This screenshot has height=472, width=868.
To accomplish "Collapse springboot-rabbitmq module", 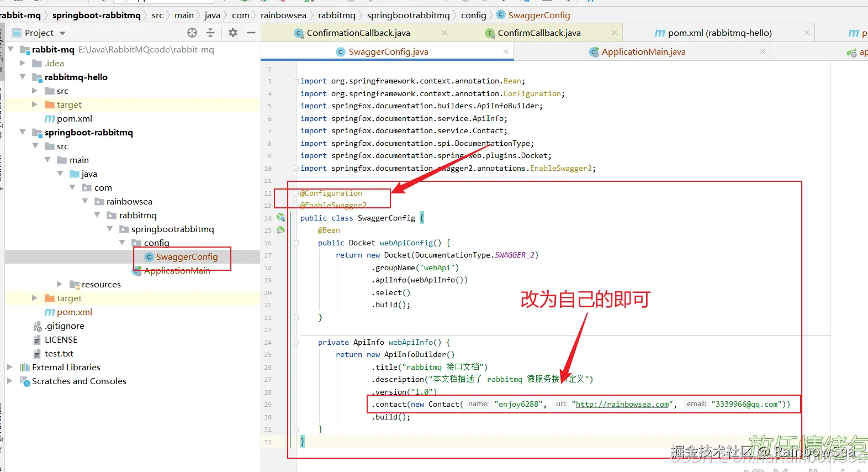I will [x=23, y=132].
